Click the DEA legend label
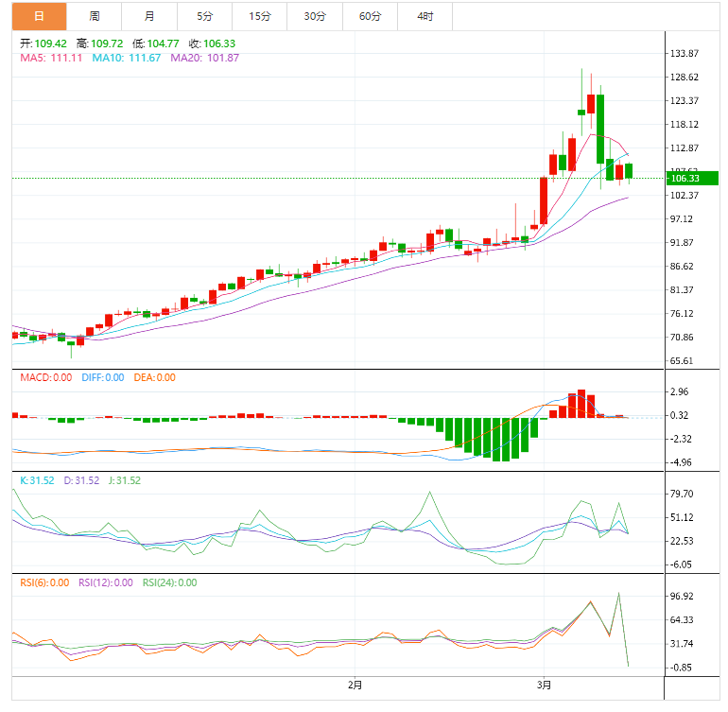The height and width of the screenshot is (712, 728). [x=153, y=377]
